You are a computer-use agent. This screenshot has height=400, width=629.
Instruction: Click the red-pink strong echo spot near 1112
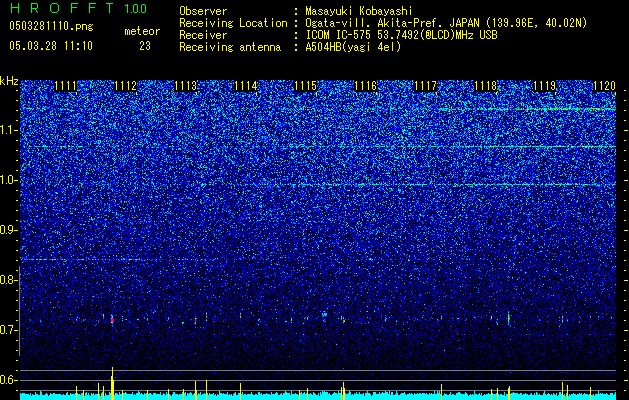tap(112, 320)
